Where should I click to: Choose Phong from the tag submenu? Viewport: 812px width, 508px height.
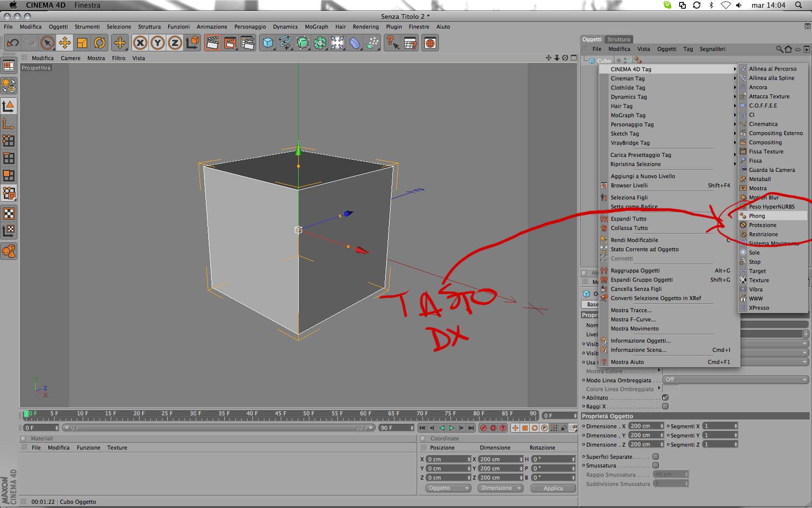tap(772, 216)
